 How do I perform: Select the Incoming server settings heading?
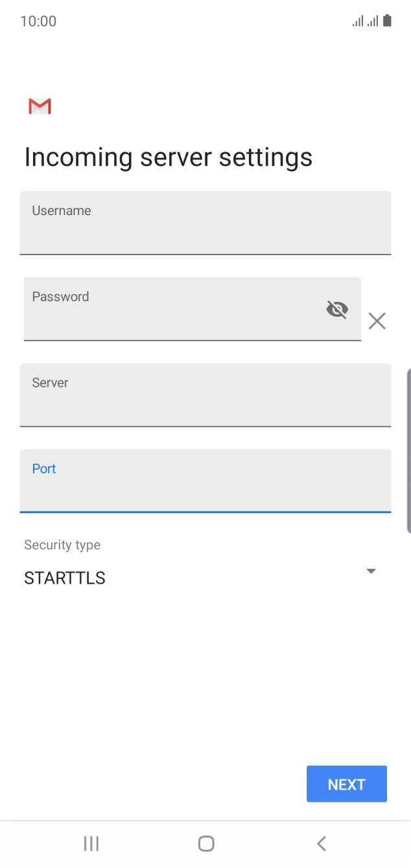pyautogui.click(x=168, y=157)
